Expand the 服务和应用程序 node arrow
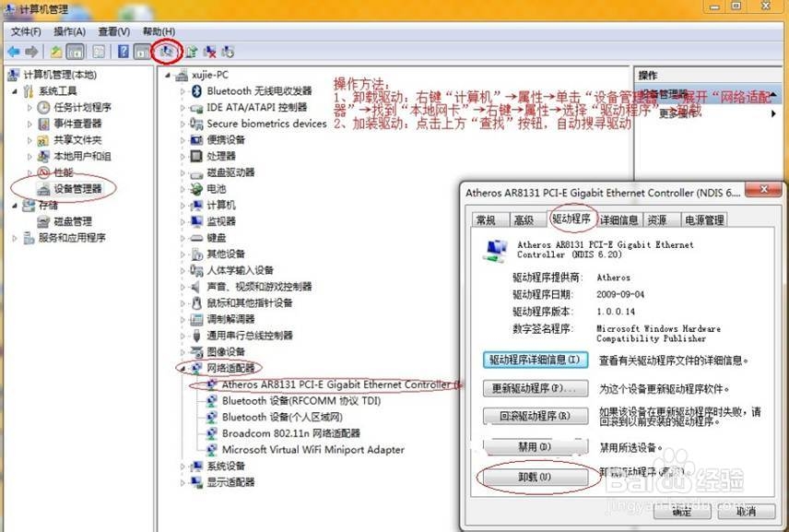 click(x=15, y=238)
